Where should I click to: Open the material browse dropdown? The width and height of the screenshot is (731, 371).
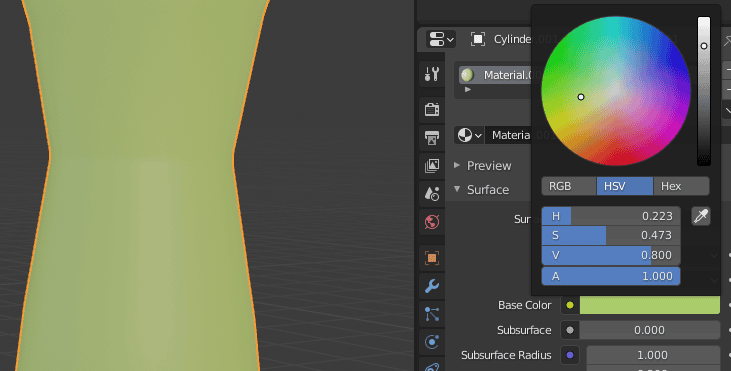tap(469, 135)
